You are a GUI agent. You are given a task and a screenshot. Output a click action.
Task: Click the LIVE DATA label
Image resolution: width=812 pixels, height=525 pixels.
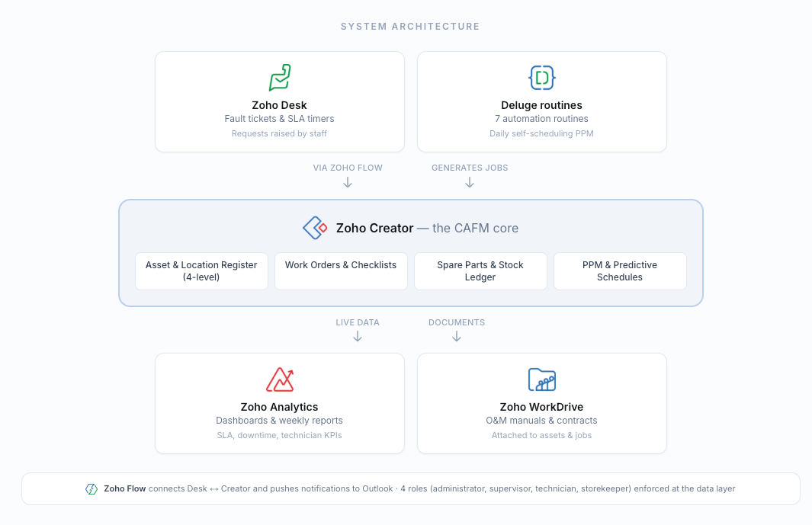coord(358,322)
